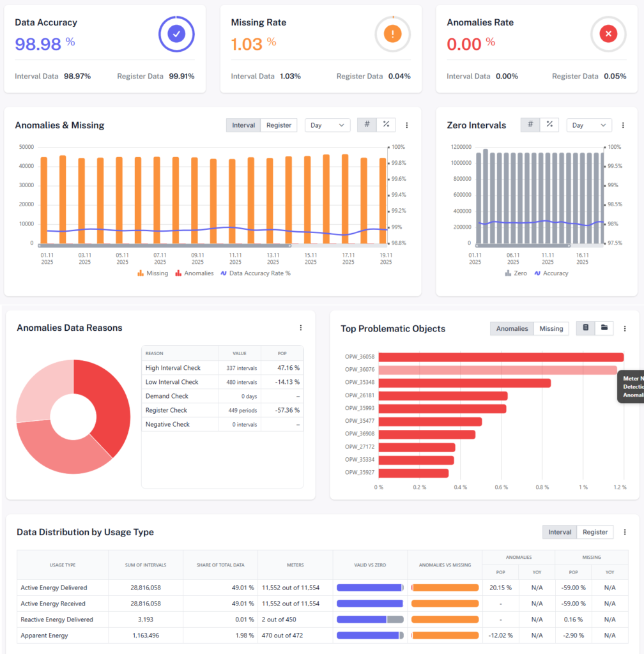The image size is (644, 654).
Task: Open Anomalies & Missing kebab menu
Action: click(x=407, y=125)
